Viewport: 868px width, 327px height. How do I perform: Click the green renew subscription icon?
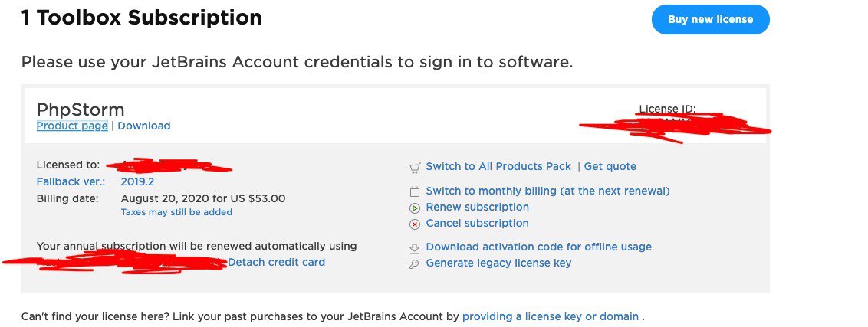415,208
